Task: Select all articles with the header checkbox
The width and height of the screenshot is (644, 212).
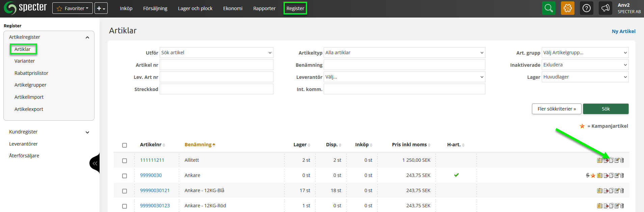Action: coord(125,145)
